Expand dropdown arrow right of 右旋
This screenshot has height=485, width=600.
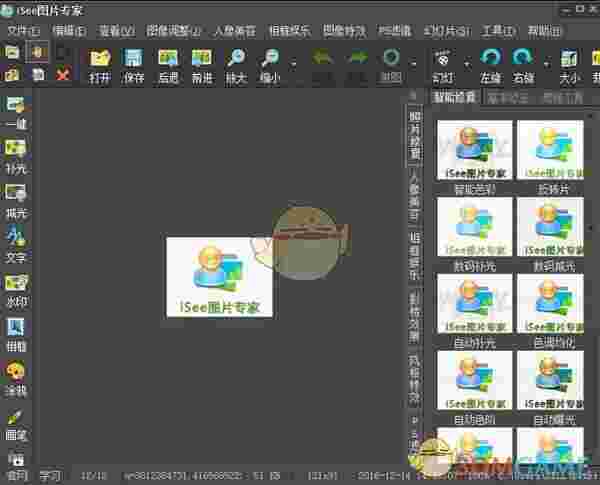pyautogui.click(x=548, y=62)
